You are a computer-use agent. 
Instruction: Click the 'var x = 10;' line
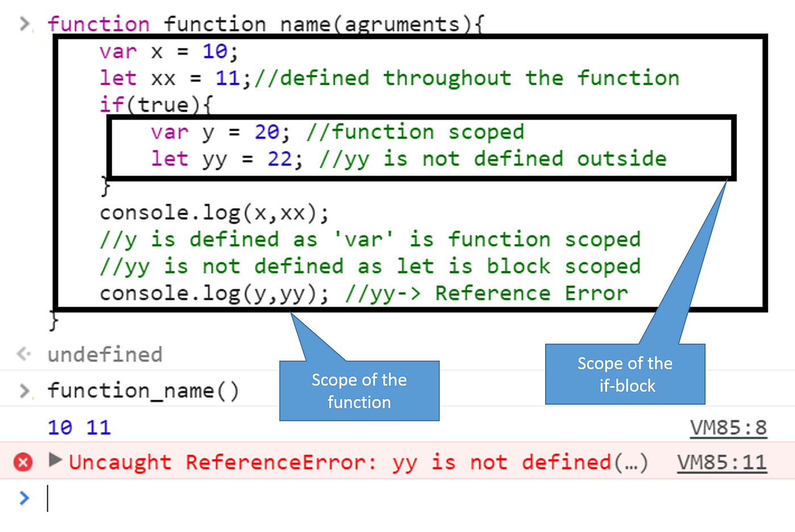[169, 52]
